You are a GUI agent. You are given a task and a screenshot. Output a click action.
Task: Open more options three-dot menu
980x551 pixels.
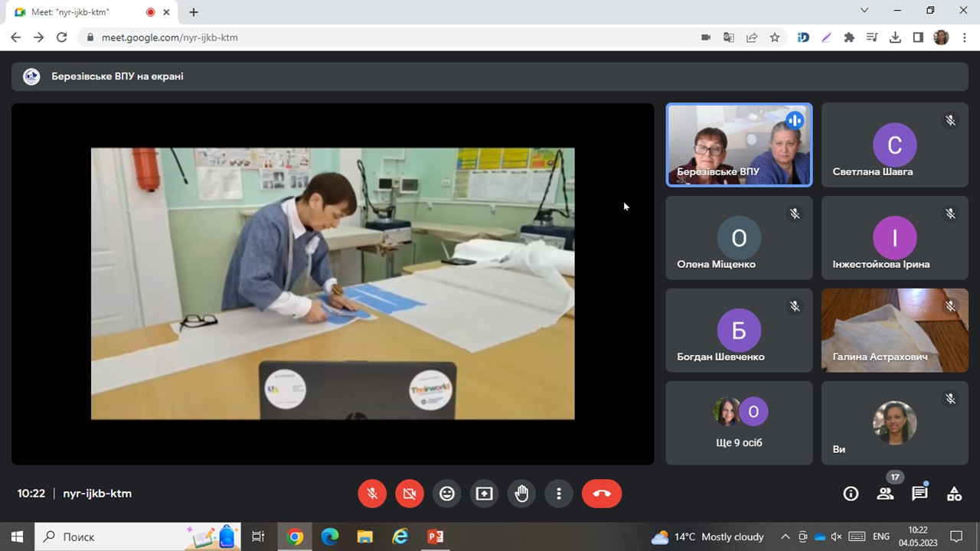(x=559, y=494)
